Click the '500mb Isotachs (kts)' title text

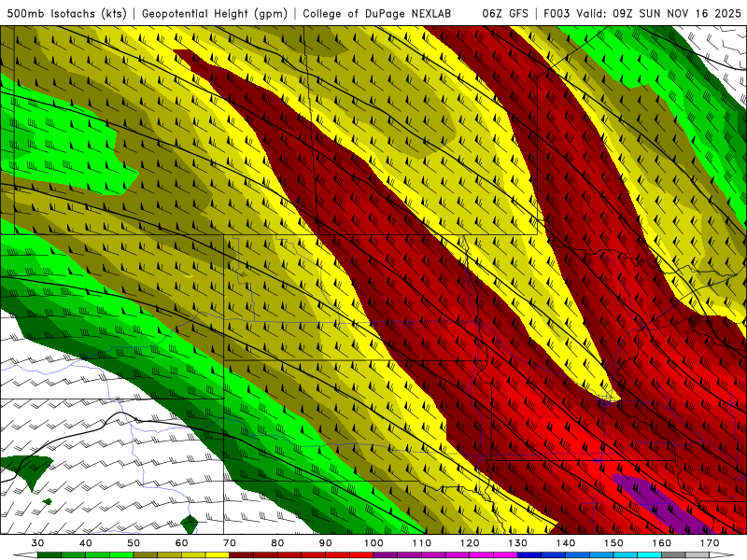pos(66,13)
